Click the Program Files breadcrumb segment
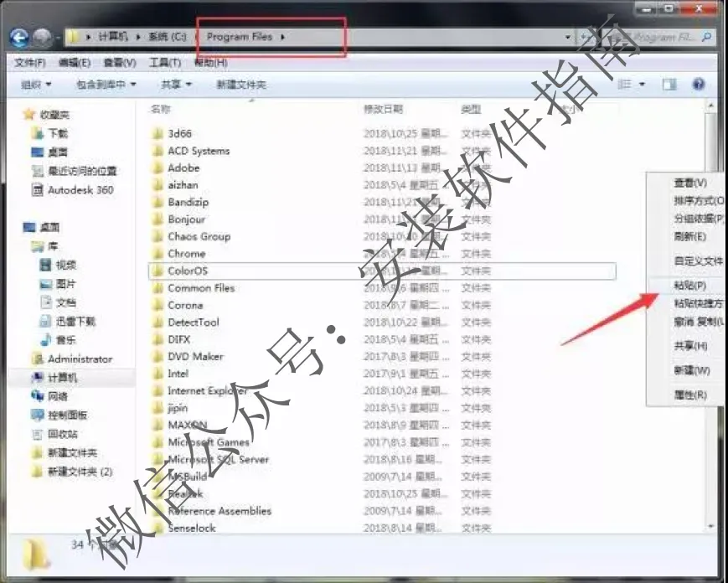The width and height of the screenshot is (728, 583). click(x=240, y=37)
